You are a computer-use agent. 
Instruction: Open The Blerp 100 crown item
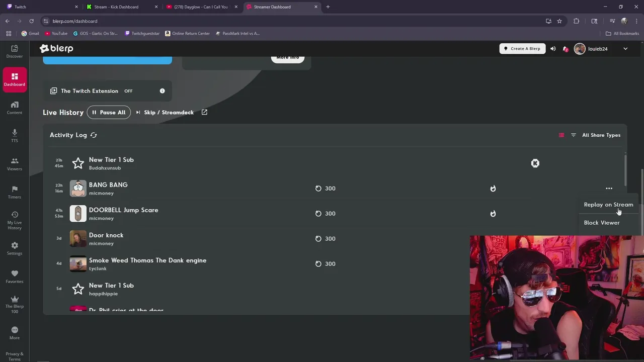pyautogui.click(x=15, y=304)
